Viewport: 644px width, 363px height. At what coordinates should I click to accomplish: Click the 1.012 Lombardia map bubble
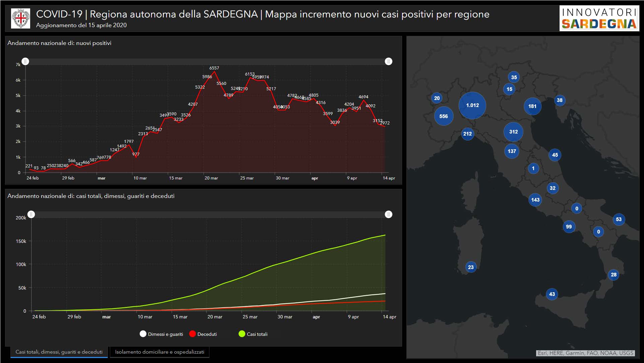point(472,105)
